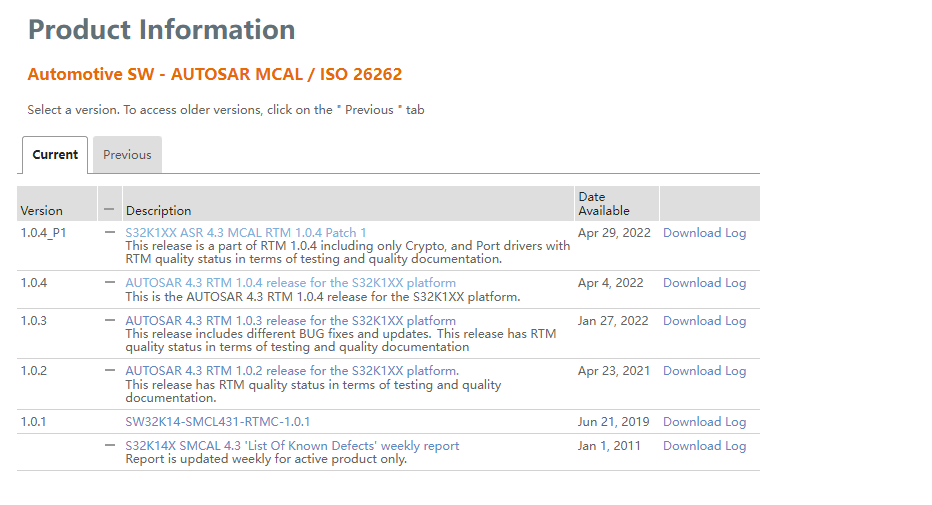Open AUTOSAR 4.3 RTM 1.0.4 release link

291,283
